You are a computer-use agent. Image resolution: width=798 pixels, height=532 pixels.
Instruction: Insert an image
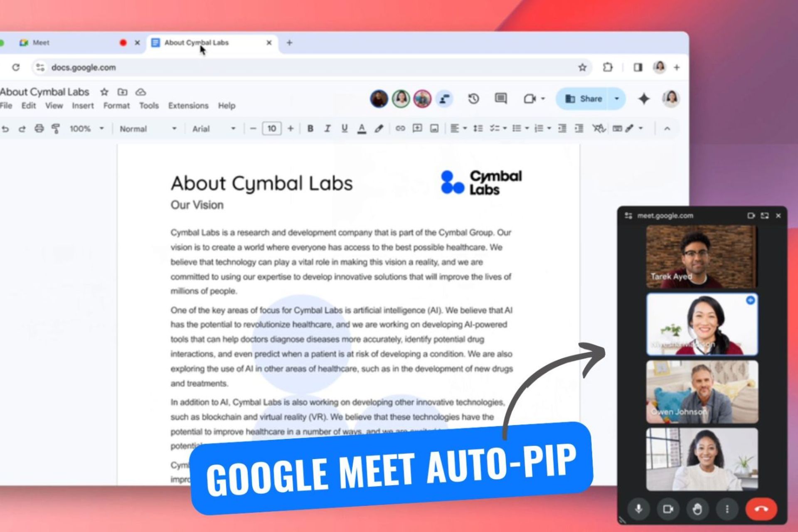point(434,128)
